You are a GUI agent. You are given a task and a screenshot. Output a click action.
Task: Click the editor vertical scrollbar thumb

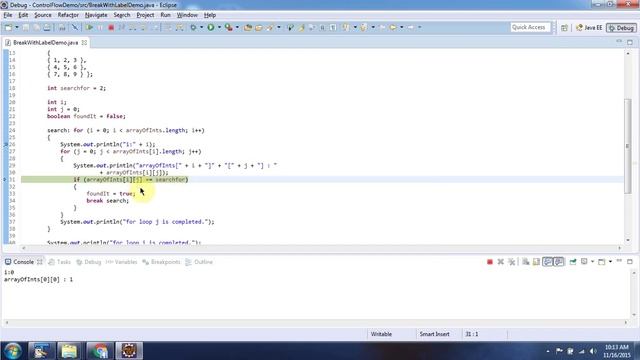click(628, 146)
